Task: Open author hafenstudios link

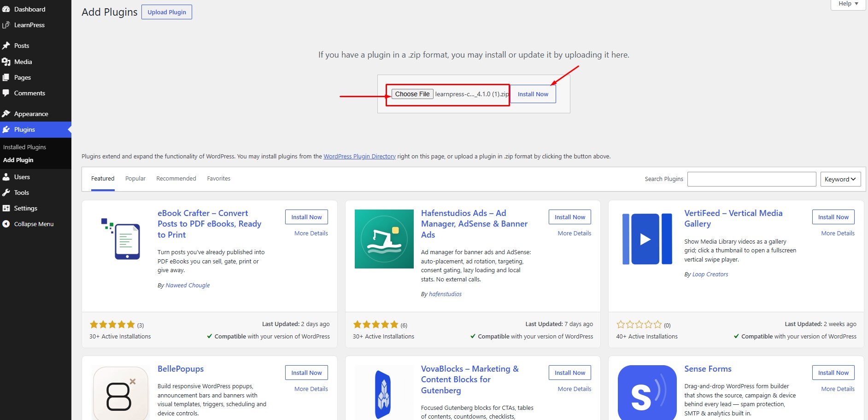Action: tap(445, 294)
